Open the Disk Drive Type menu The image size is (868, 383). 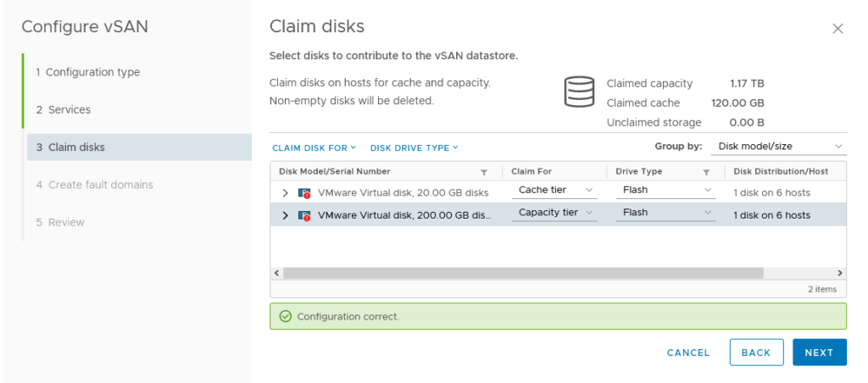coord(414,147)
